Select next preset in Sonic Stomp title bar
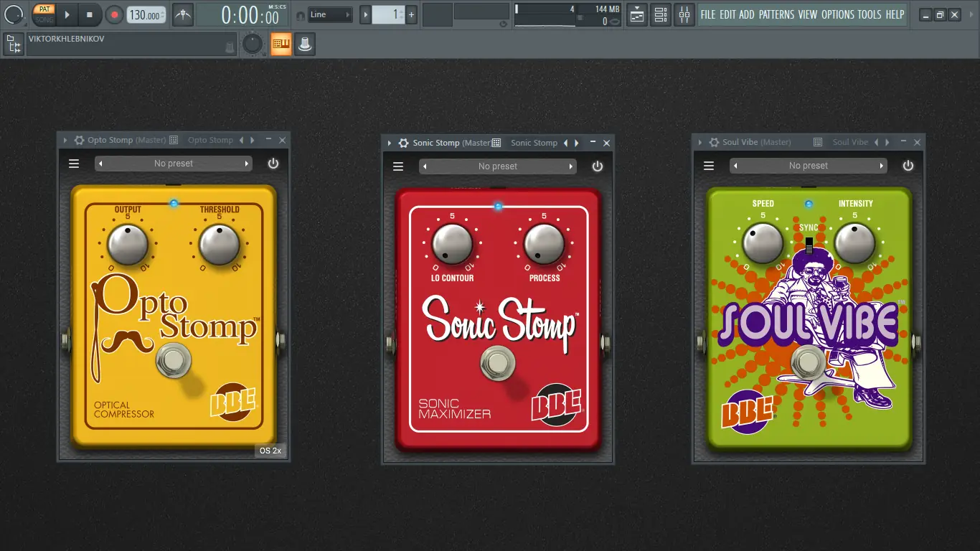Screen dimensions: 980x551 pos(576,143)
